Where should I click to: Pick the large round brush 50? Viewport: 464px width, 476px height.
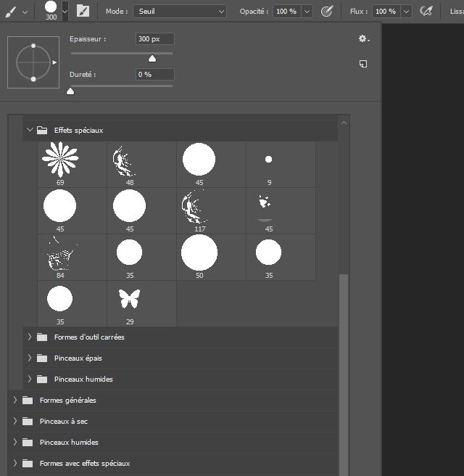(x=199, y=253)
